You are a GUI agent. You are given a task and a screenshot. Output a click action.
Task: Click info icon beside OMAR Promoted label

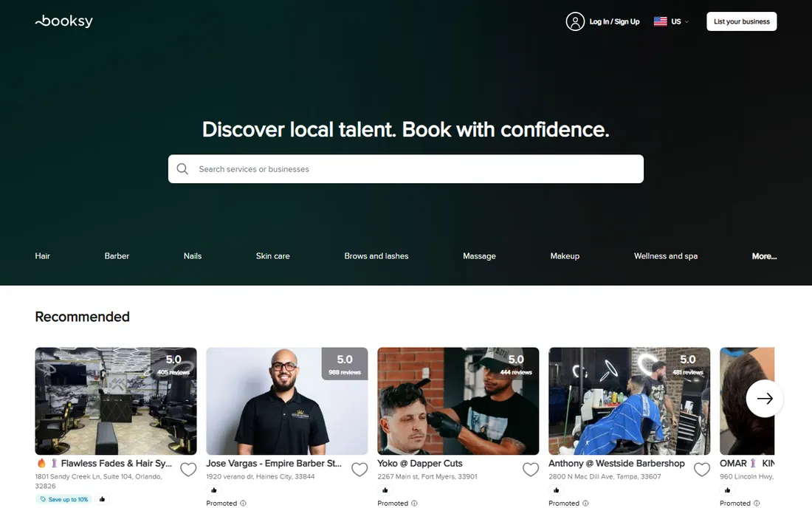(757, 504)
